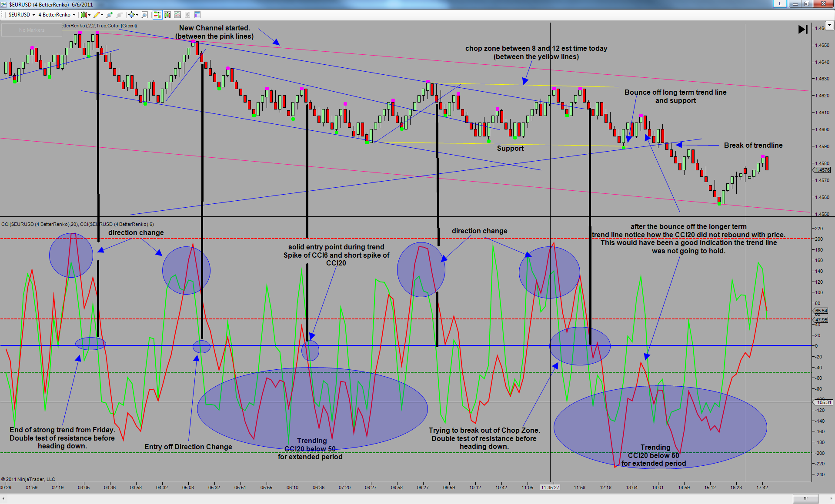Open the indicators line chart icon

point(177,15)
